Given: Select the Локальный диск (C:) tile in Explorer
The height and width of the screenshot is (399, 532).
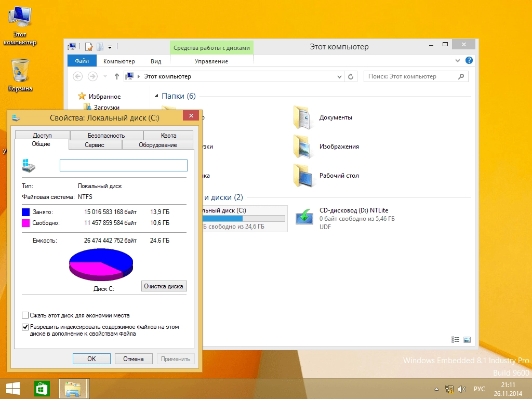Looking at the screenshot, I should (245, 219).
